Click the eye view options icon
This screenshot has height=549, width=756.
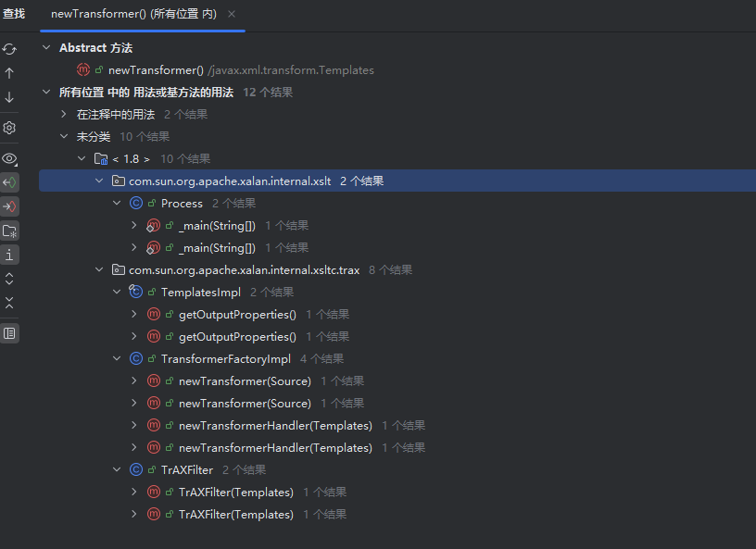pyautogui.click(x=9, y=158)
